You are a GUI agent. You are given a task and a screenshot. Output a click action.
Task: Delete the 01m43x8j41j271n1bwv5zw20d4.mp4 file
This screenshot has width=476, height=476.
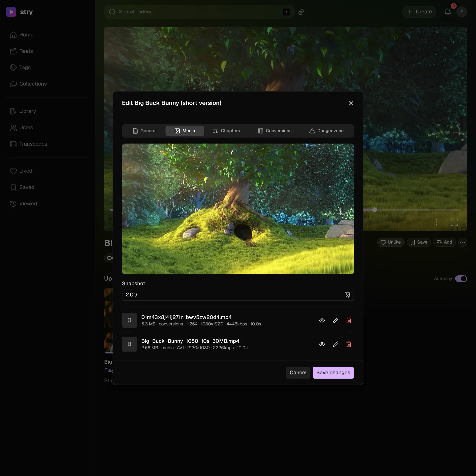[x=349, y=320]
